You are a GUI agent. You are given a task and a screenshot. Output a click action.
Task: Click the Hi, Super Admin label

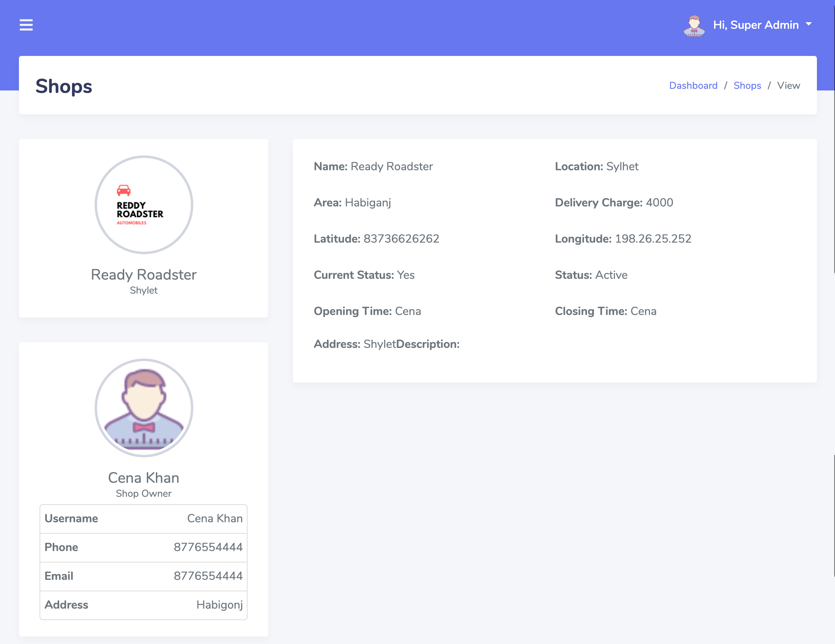coord(756,25)
